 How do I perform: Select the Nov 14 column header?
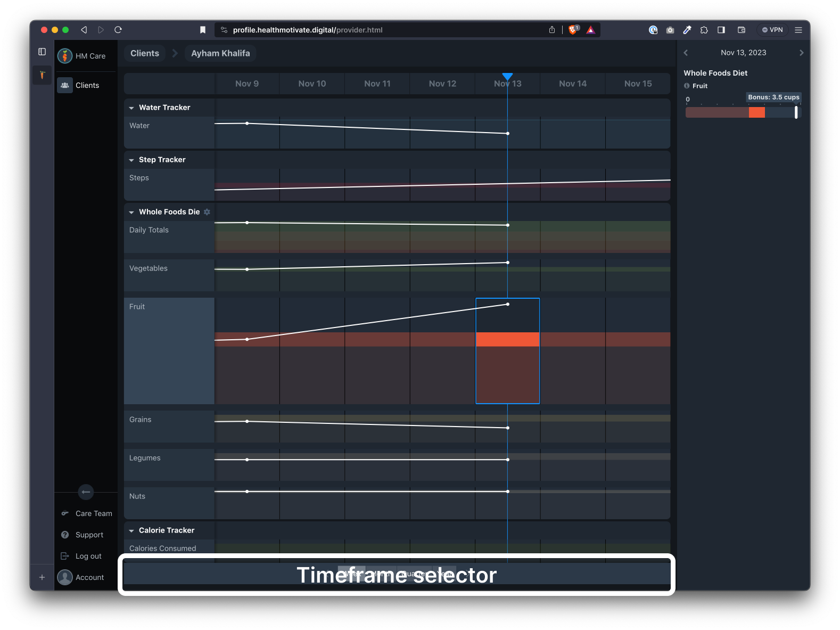point(573,84)
